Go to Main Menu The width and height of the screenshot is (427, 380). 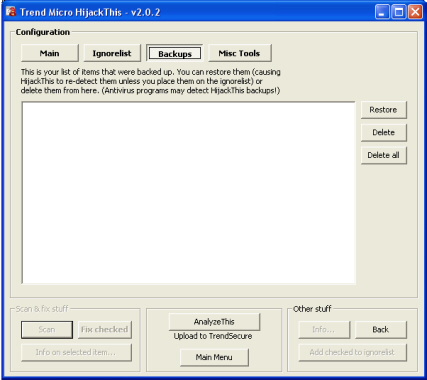[x=214, y=357]
